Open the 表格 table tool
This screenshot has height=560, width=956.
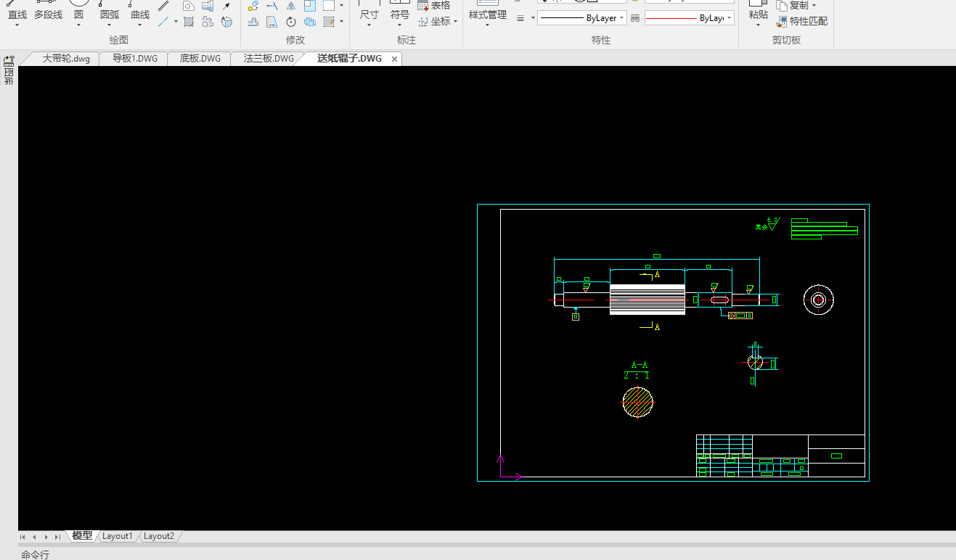(x=434, y=6)
